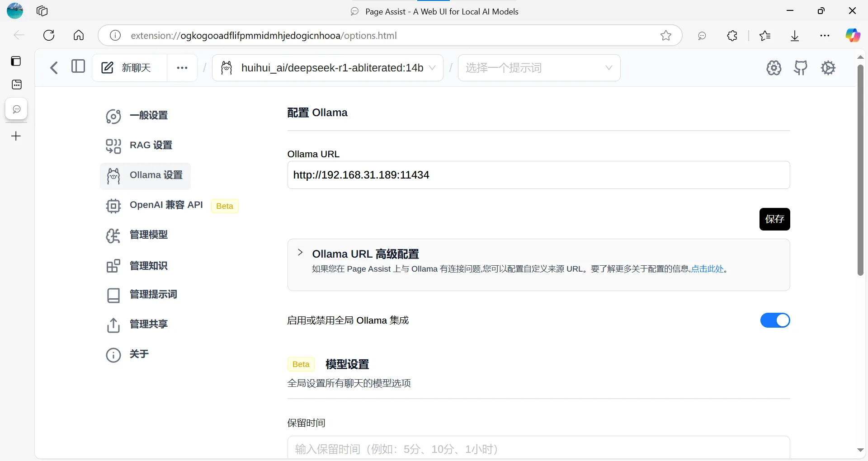Open the tab actions icon in vertical sidebar
The width and height of the screenshot is (868, 461).
(x=16, y=61)
